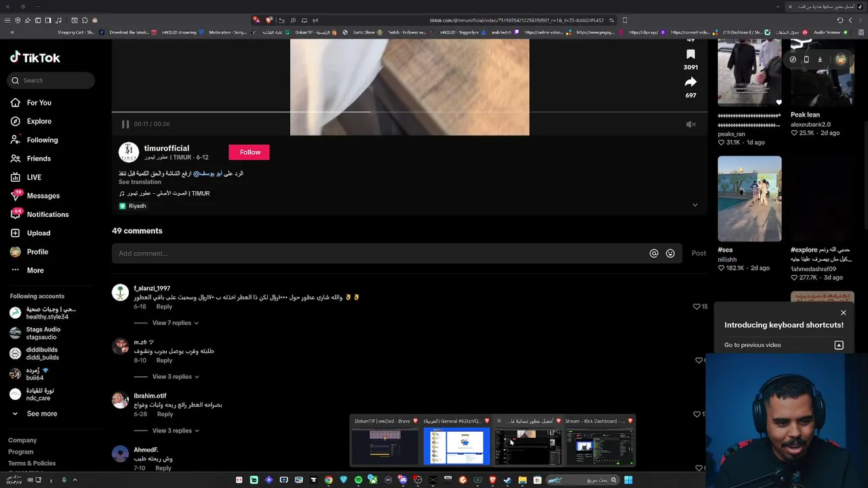Bookmark this page in Brave toolbar
This screenshot has height=488, width=868.
point(625,20)
